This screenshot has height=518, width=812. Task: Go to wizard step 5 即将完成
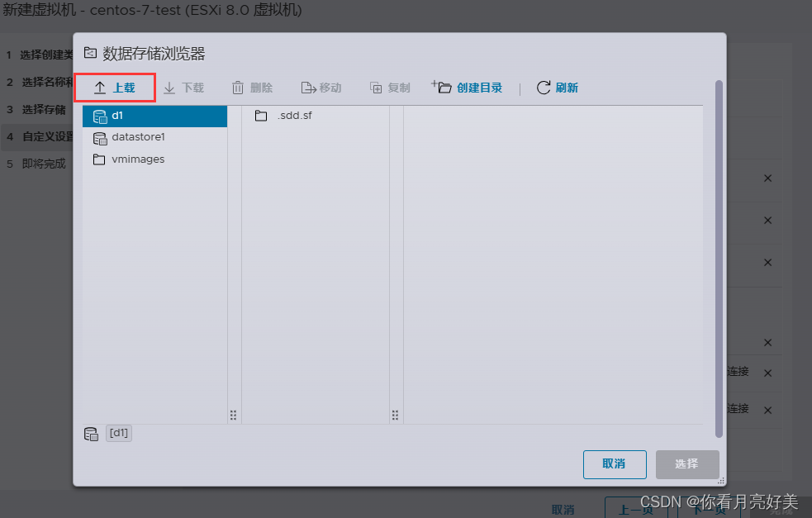pos(37,164)
